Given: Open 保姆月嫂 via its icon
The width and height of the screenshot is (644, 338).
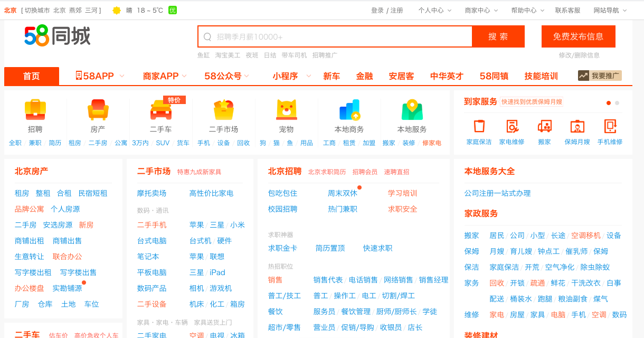Looking at the screenshot, I should click(x=576, y=127).
